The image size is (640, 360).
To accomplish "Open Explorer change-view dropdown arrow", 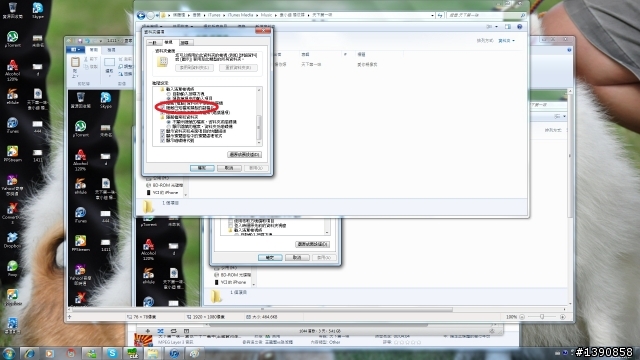I will 496,27.
